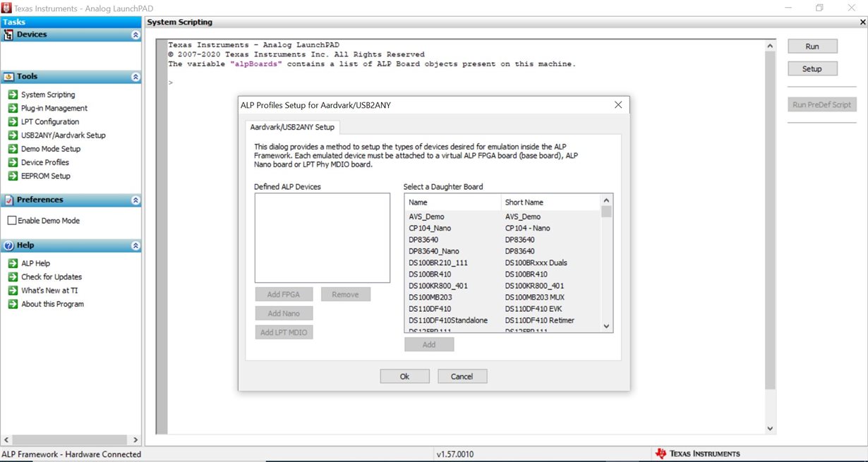This screenshot has height=462, width=868.
Task: Open ALP Help link
Action: (x=35, y=263)
